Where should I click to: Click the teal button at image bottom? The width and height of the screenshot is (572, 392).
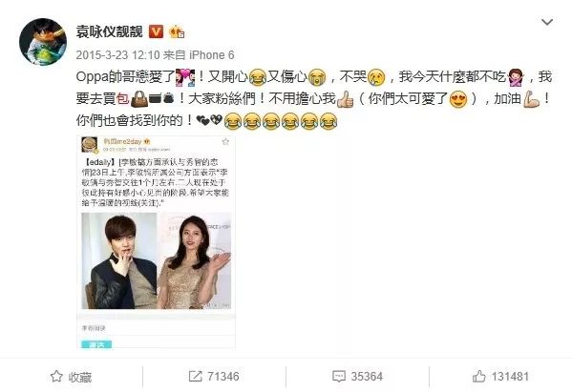pos(96,344)
